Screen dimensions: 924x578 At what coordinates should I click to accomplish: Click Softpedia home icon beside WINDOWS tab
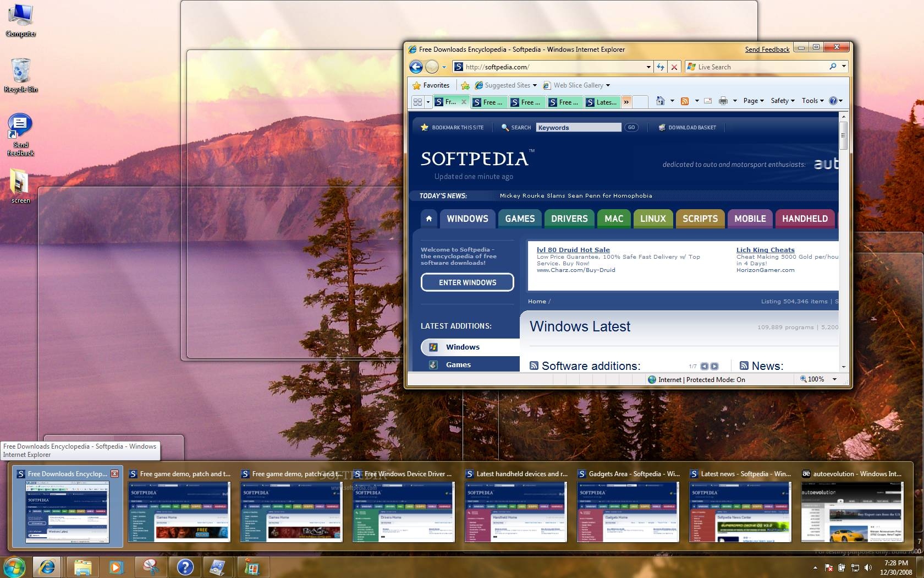(429, 219)
